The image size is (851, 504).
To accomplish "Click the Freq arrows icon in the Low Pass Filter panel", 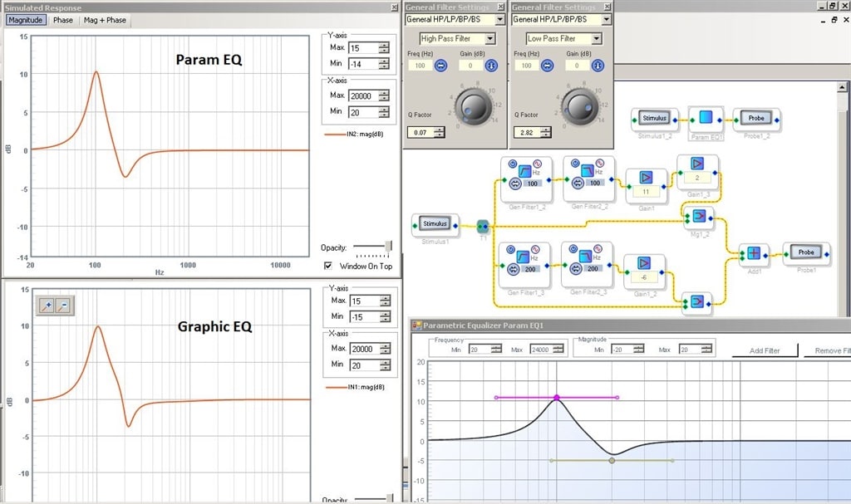I will click(x=547, y=66).
